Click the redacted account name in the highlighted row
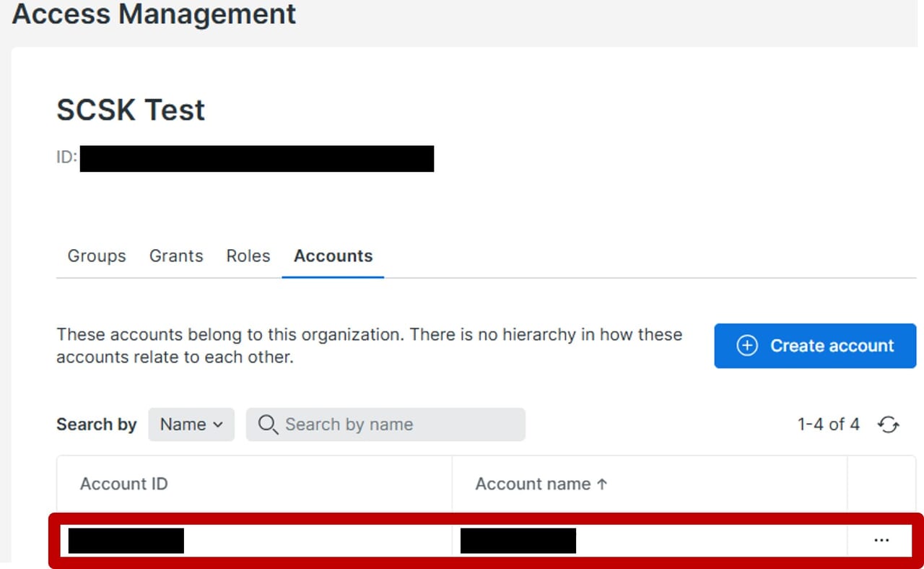This screenshot has height=569, width=924. pos(518,540)
